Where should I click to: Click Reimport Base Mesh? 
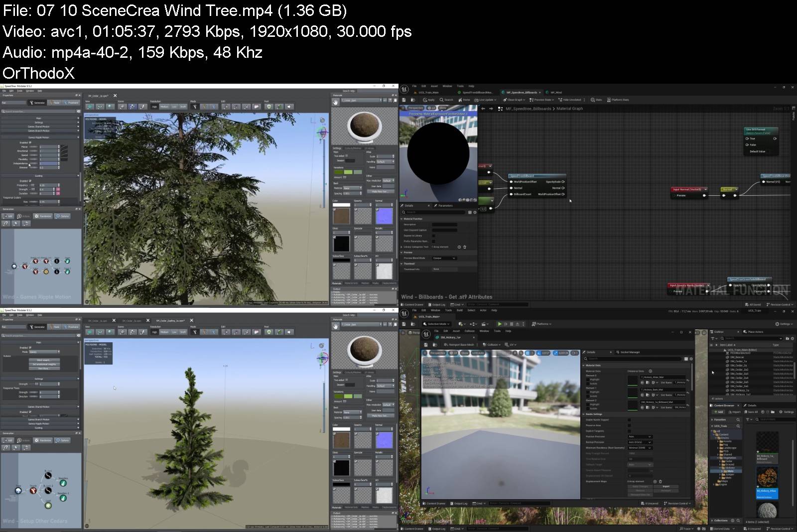(x=459, y=344)
